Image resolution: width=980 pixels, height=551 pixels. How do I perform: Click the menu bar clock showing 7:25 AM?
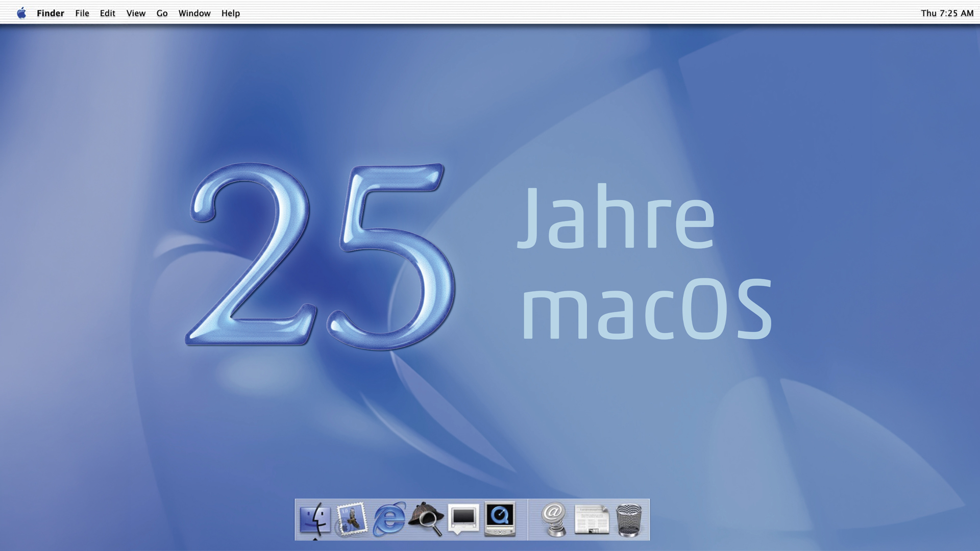pyautogui.click(x=947, y=13)
